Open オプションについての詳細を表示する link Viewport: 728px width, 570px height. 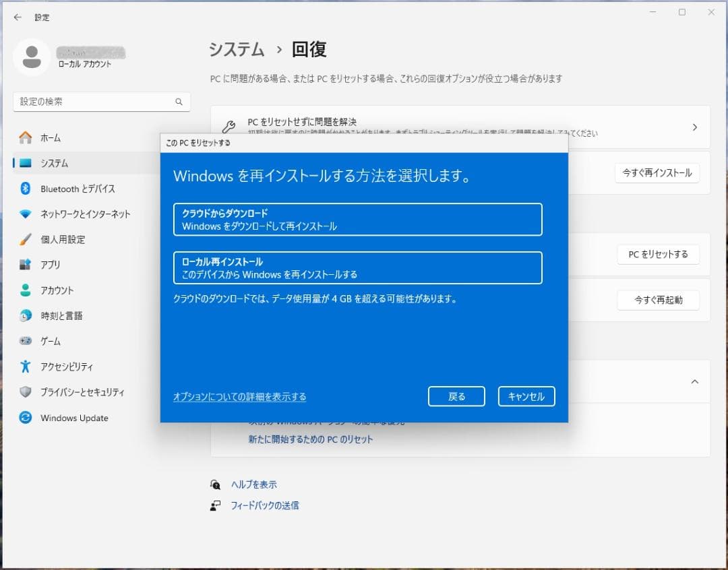240,398
